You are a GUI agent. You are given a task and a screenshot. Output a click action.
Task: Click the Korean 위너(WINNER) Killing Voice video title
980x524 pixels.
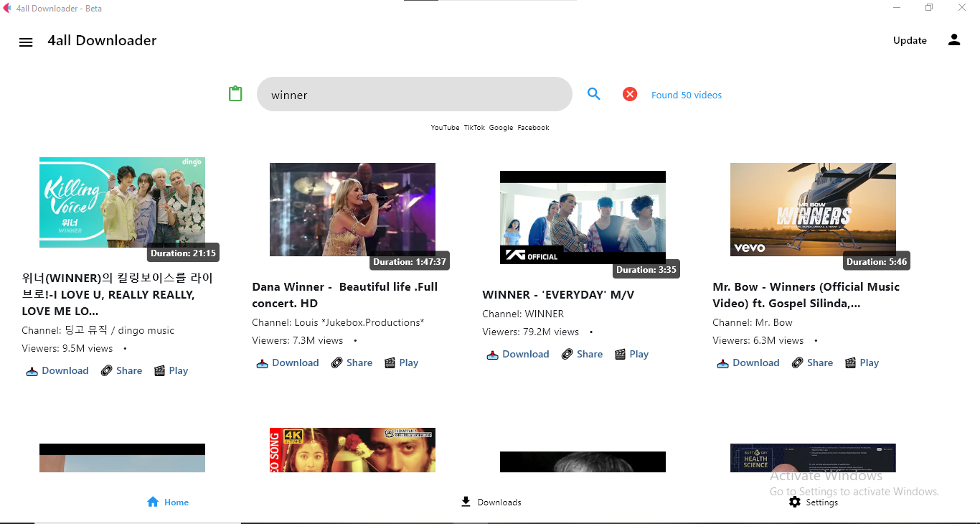pyautogui.click(x=118, y=294)
